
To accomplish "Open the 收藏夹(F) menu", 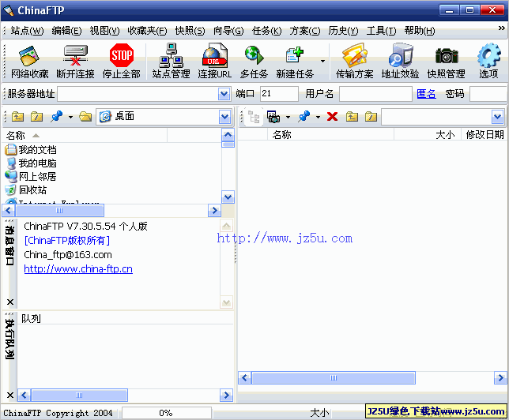I will click(x=147, y=31).
